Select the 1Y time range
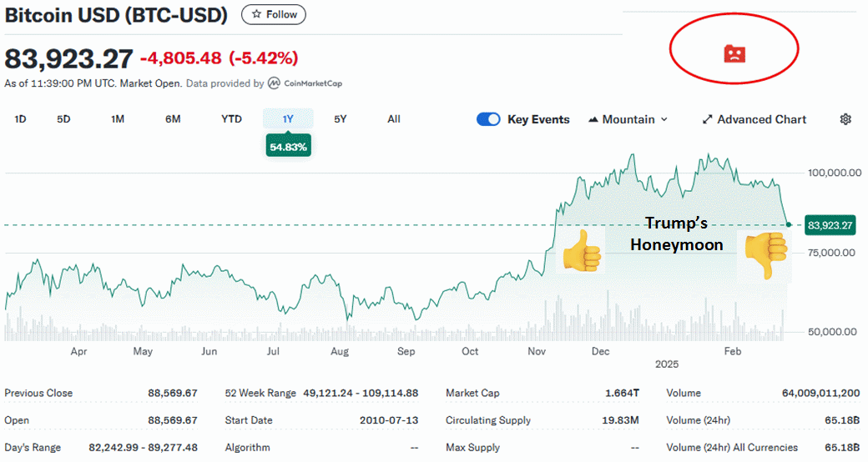This screenshot has height=462, width=868. [288, 119]
